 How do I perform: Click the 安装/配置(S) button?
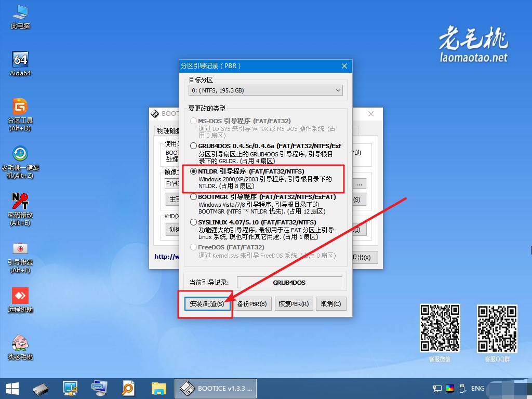click(x=207, y=303)
